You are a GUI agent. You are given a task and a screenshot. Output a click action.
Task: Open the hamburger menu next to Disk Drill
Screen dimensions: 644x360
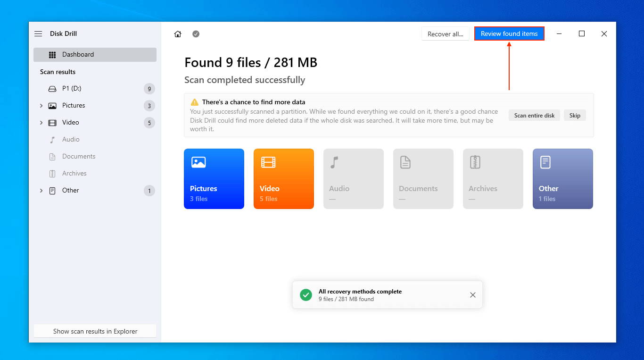(38, 34)
